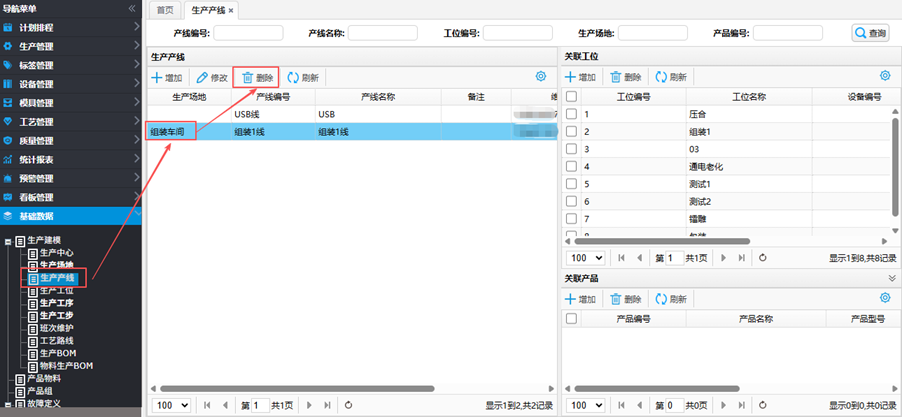
Task: Select 班次维护 in the tree
Action: [56, 328]
